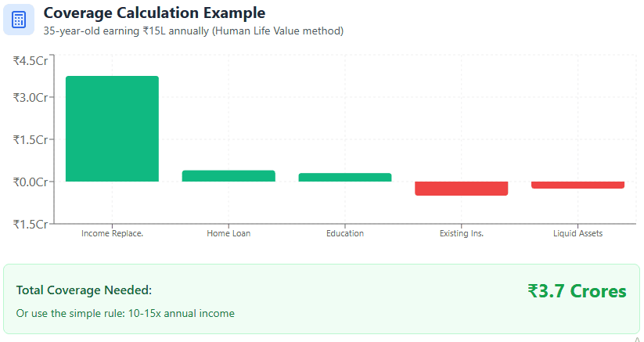
Task: Click the '10-15x annual income' rule text
Action: click(x=125, y=313)
